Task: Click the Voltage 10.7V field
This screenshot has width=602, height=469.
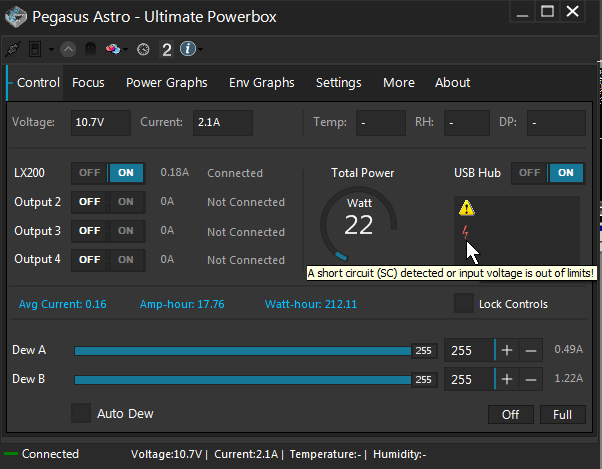Action: point(101,122)
